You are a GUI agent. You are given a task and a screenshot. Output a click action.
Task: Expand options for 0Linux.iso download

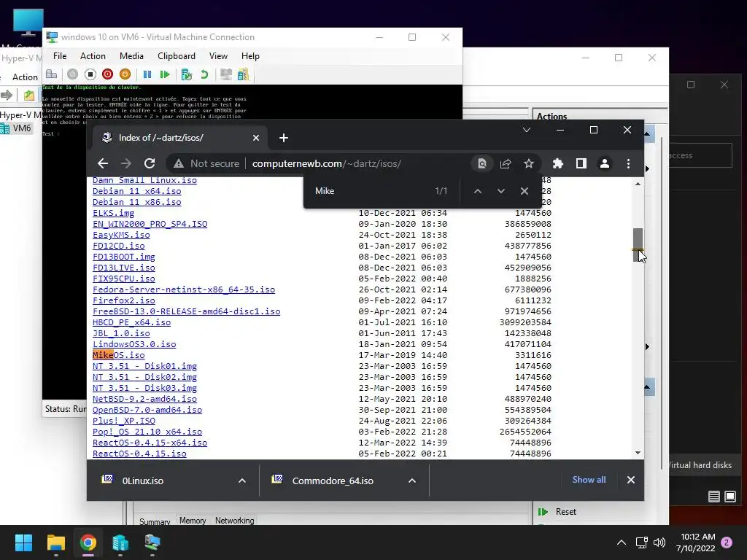coord(242,481)
